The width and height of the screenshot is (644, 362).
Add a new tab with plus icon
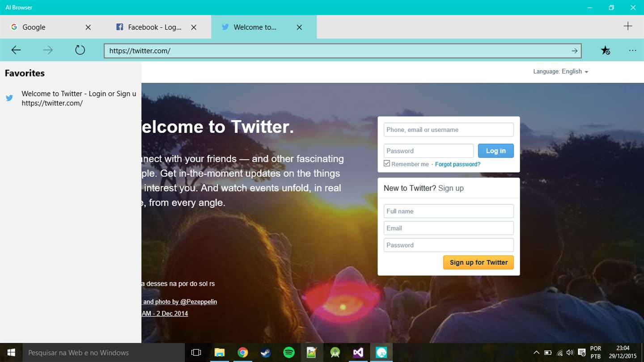(x=628, y=26)
